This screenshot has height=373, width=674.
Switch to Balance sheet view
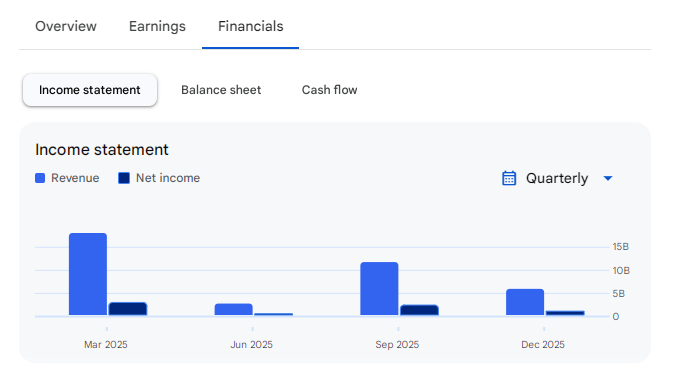tap(221, 90)
